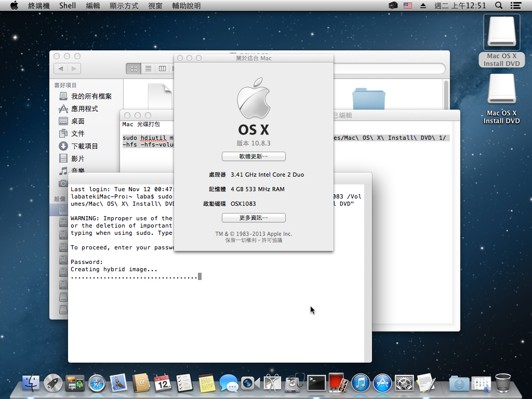Click the version text 版本 10.8.3
This screenshot has height=399, width=532.
pyautogui.click(x=254, y=143)
